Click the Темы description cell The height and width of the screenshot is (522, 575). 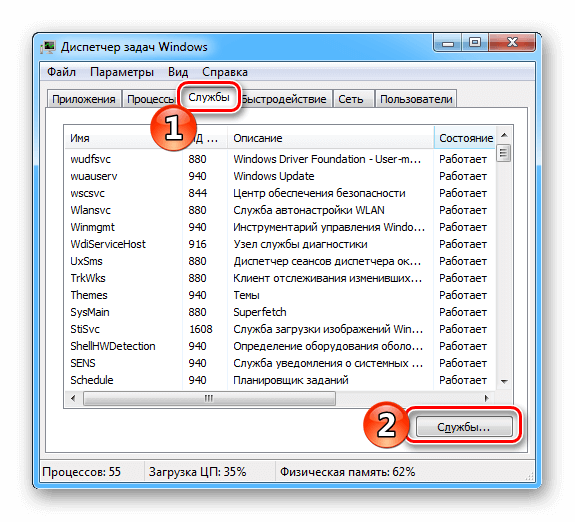(246, 295)
